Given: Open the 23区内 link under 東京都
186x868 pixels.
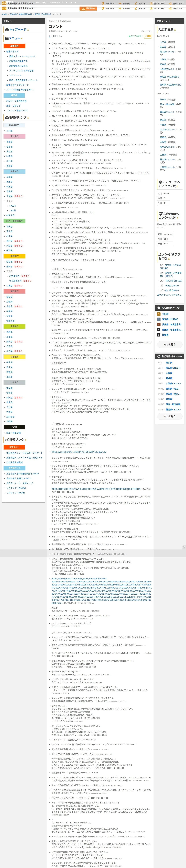Looking at the screenshot, I should pyautogui.click(x=12, y=206).
